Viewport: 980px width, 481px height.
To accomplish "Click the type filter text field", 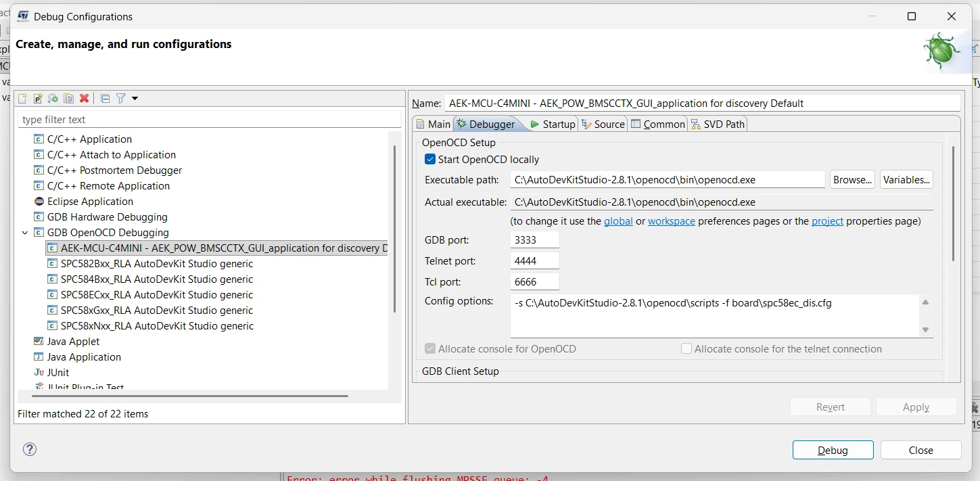I will tap(209, 120).
